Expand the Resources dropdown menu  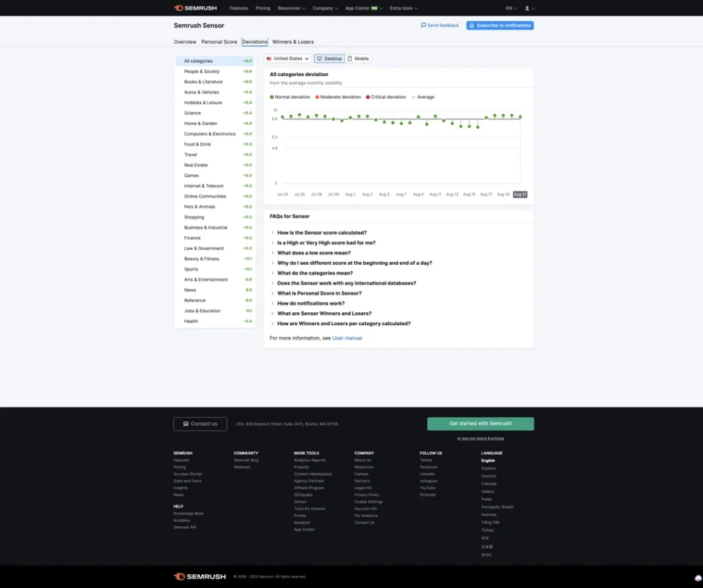pyautogui.click(x=291, y=8)
